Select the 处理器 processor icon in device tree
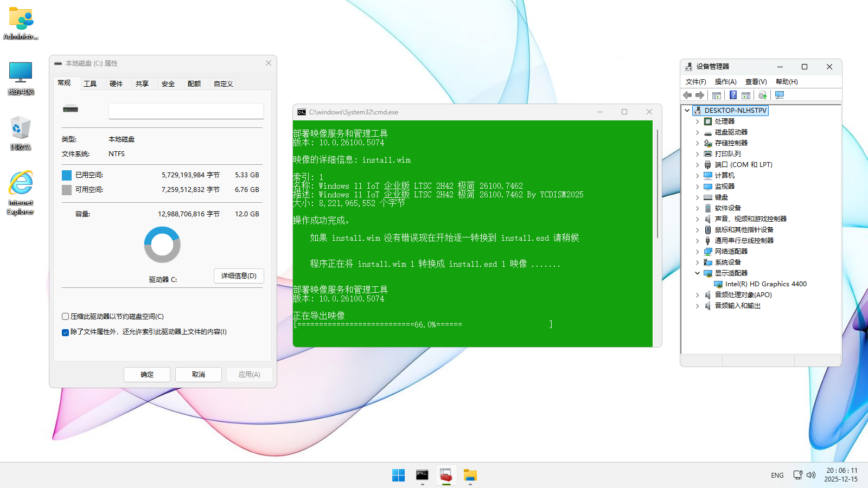The height and width of the screenshot is (488, 868). pyautogui.click(x=708, y=121)
